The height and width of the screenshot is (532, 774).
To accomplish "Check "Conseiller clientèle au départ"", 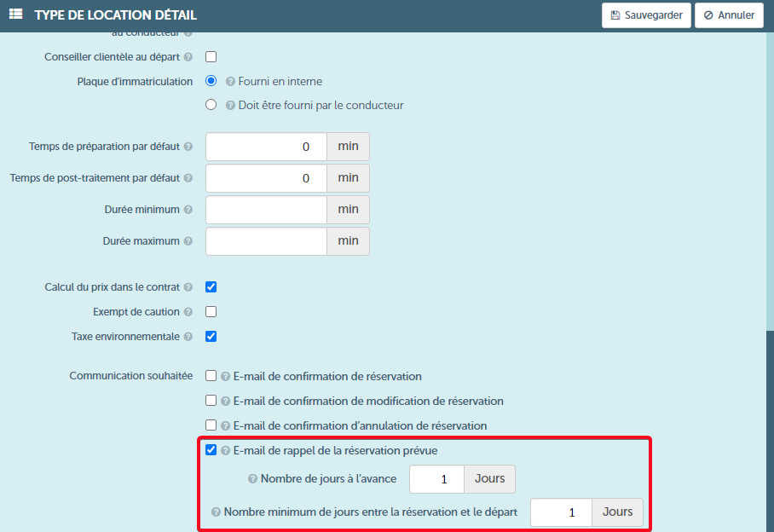I will [x=209, y=56].
